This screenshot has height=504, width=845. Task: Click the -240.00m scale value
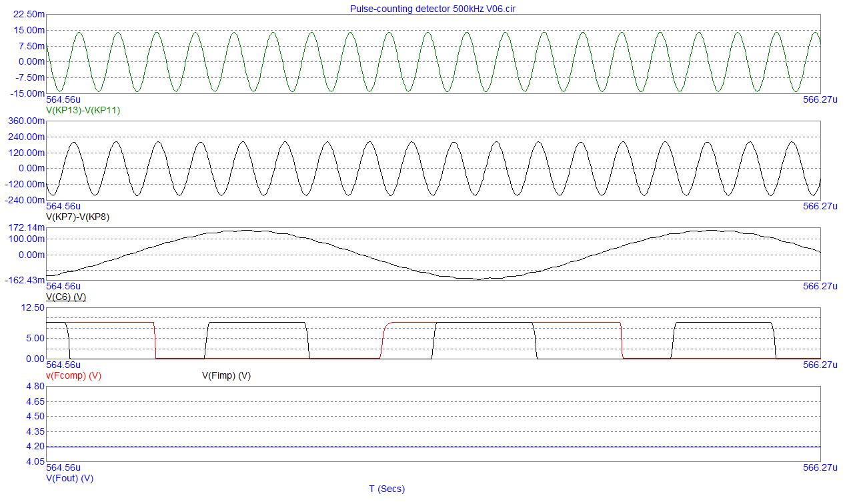24,200
